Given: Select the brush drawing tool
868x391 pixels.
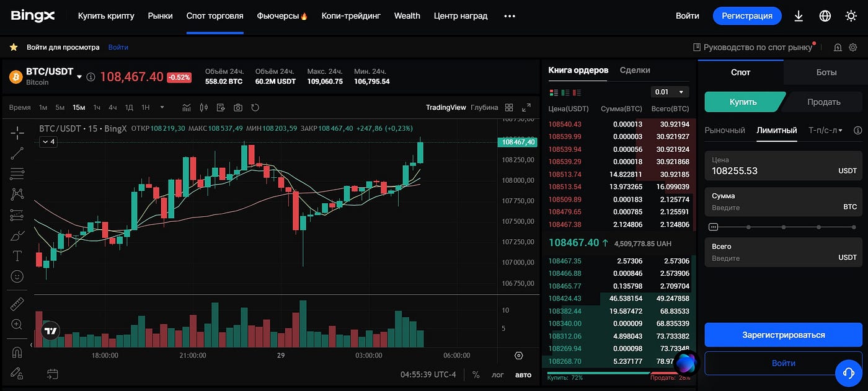Looking at the screenshot, I should point(17,235).
